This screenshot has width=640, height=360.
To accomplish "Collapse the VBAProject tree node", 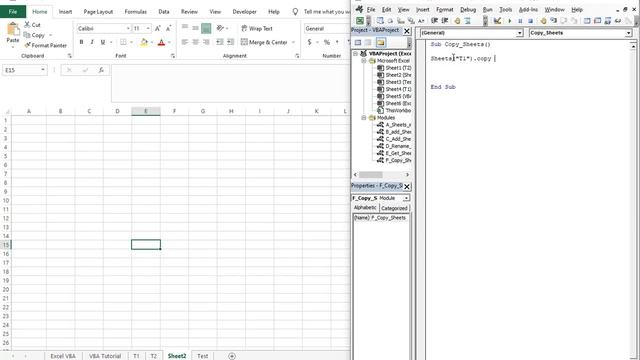I will (356, 53).
